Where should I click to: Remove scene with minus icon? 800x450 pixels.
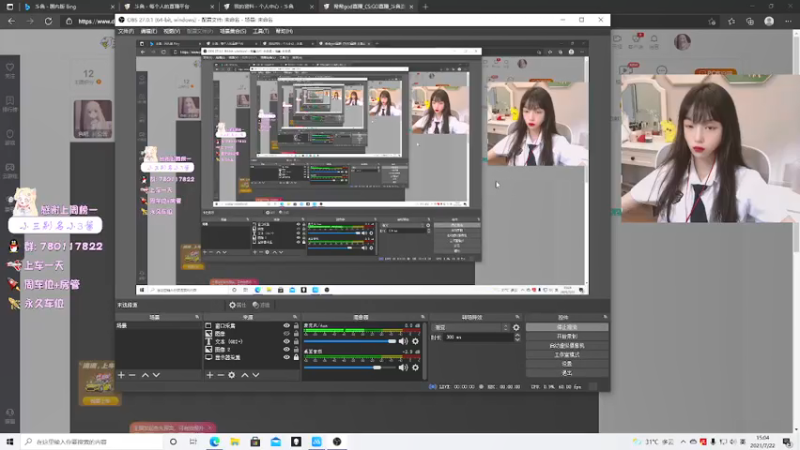click(x=132, y=375)
